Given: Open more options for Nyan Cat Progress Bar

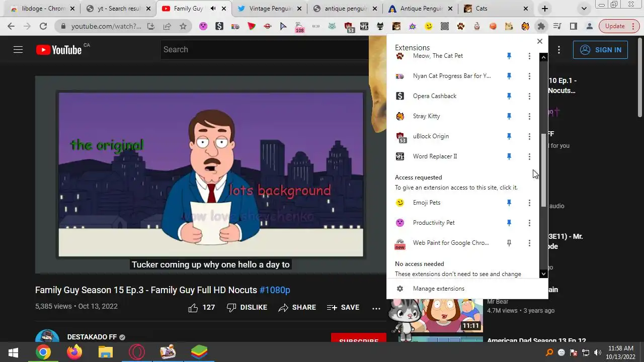Looking at the screenshot, I should (529, 76).
